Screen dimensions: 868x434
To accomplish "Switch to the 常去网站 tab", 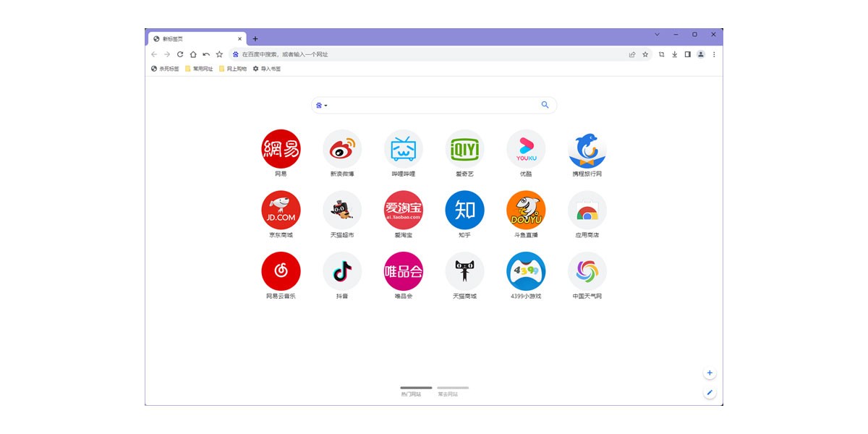I will point(453,391).
